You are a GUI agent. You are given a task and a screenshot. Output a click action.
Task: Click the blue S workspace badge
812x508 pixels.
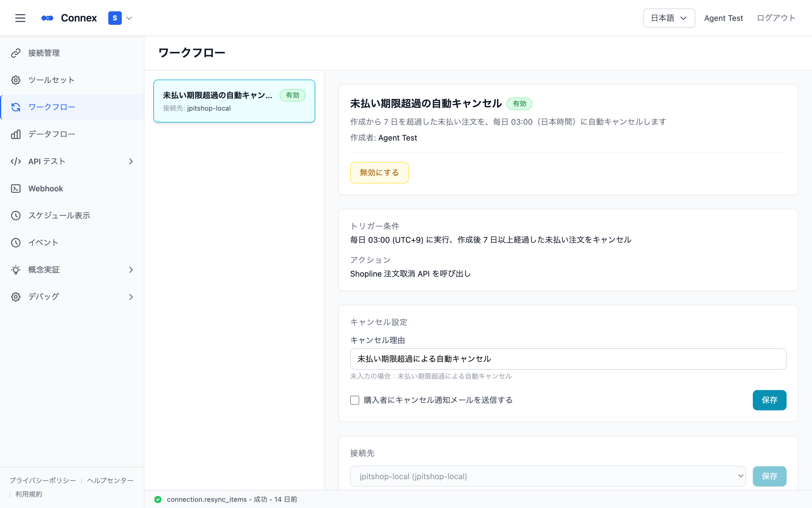(x=115, y=18)
